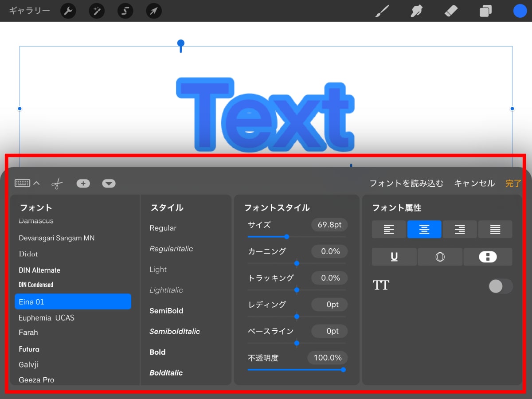The width and height of the screenshot is (532, 399).
Task: Tap フォントを読み込む to import font
Action: [407, 183]
